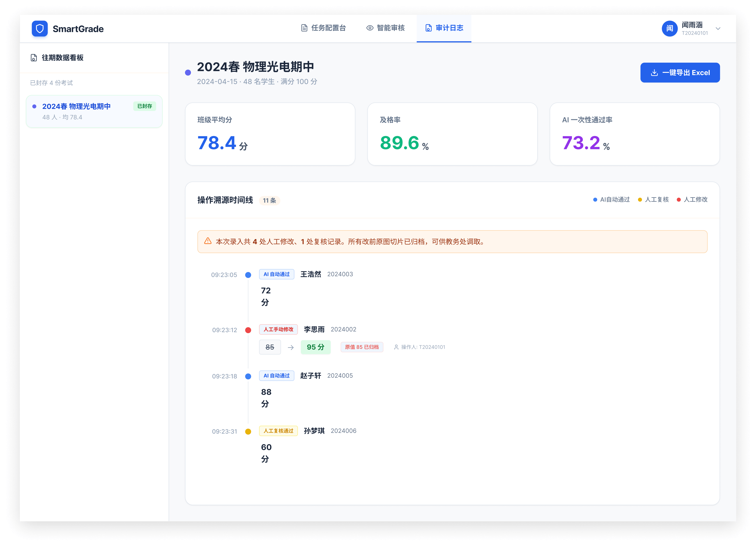Click 赵子轩's score 88 分
Viewport: 756px width, 546px height.
(266, 398)
